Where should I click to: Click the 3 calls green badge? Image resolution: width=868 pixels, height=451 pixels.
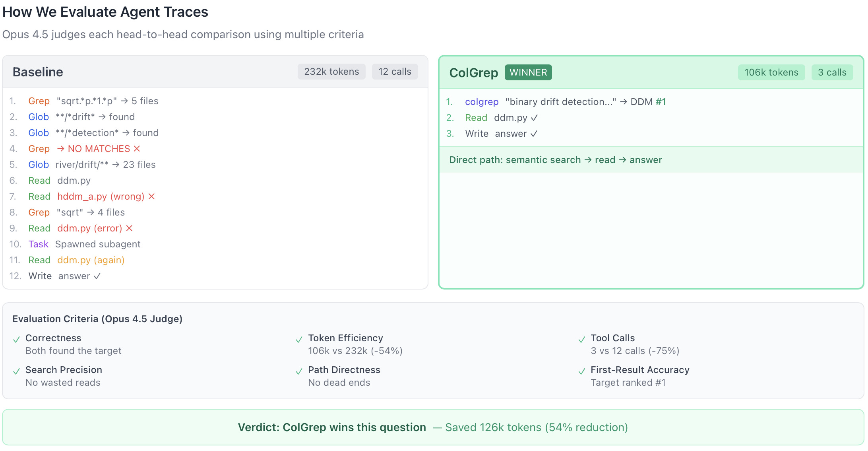coord(832,72)
